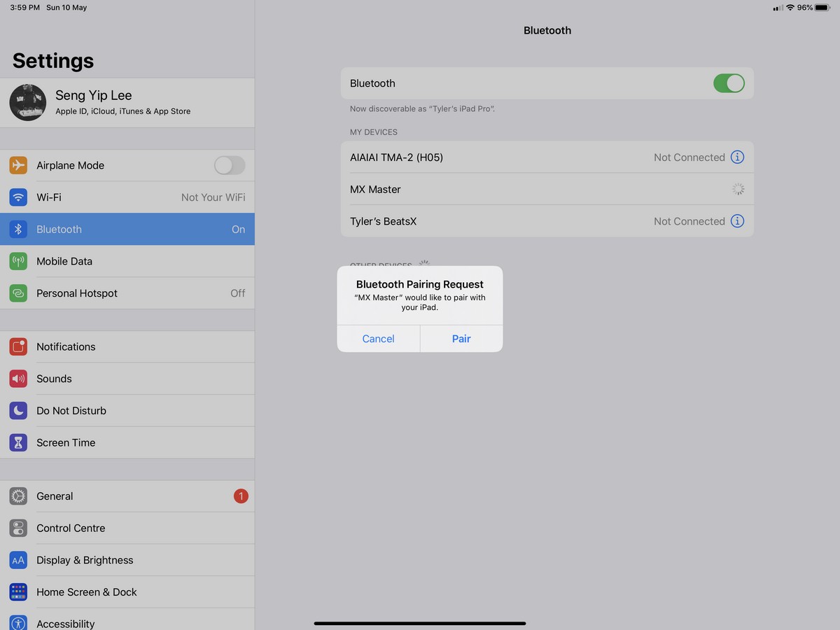
Task: Tap Seng Yip Lee profile picture
Action: click(x=28, y=102)
